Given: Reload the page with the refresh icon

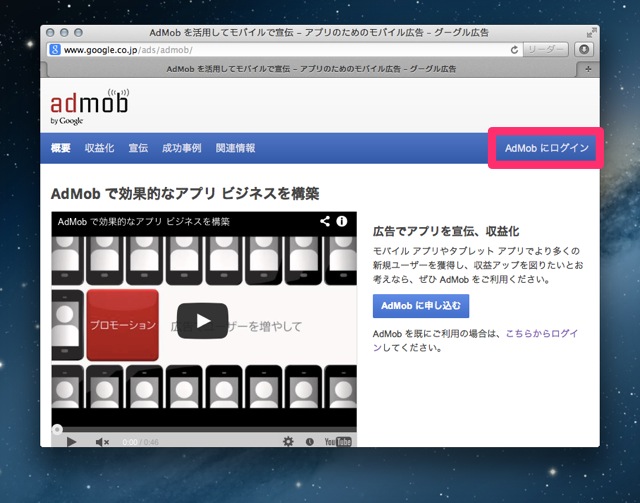Looking at the screenshot, I should (x=514, y=50).
